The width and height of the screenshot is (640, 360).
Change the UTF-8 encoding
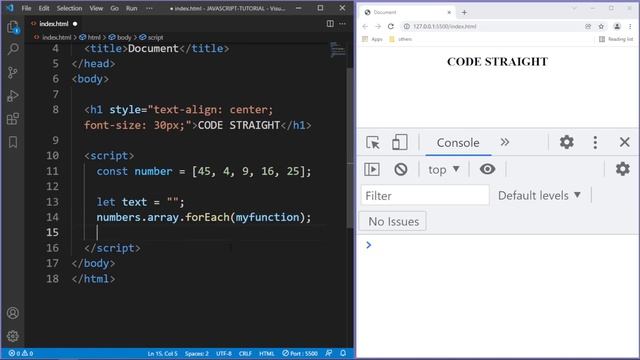(x=224, y=353)
